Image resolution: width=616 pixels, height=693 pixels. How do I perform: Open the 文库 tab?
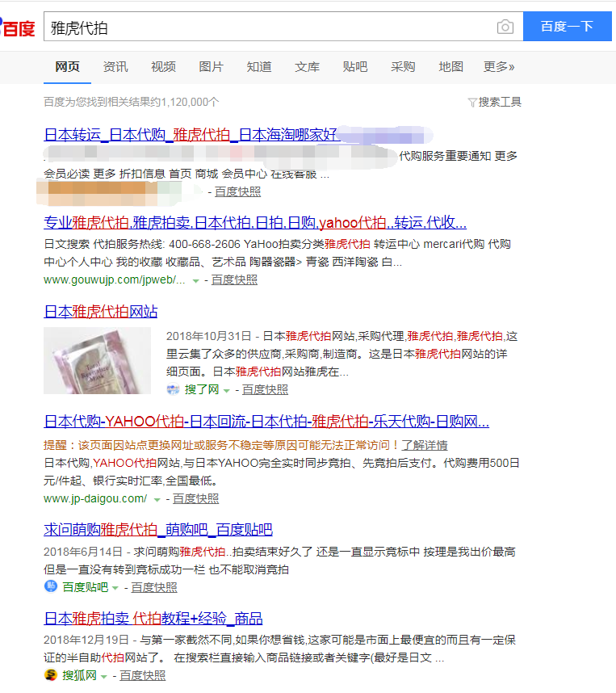[307, 67]
